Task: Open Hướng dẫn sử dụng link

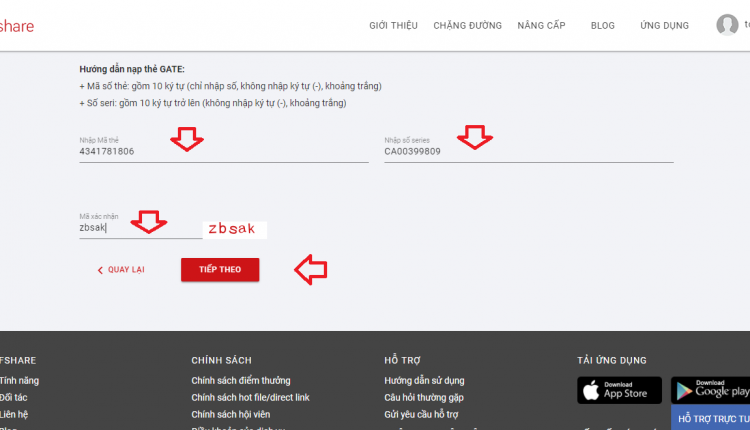Action: pyautogui.click(x=424, y=381)
